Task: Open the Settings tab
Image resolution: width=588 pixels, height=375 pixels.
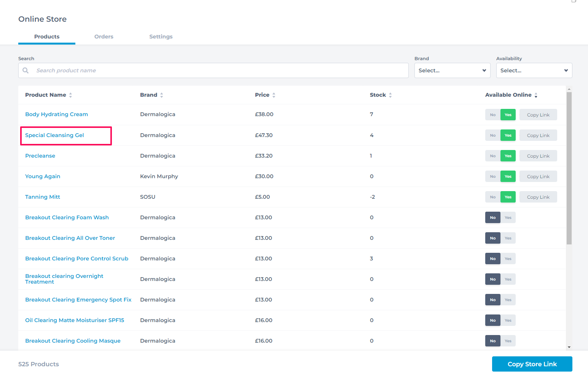Action: (161, 37)
